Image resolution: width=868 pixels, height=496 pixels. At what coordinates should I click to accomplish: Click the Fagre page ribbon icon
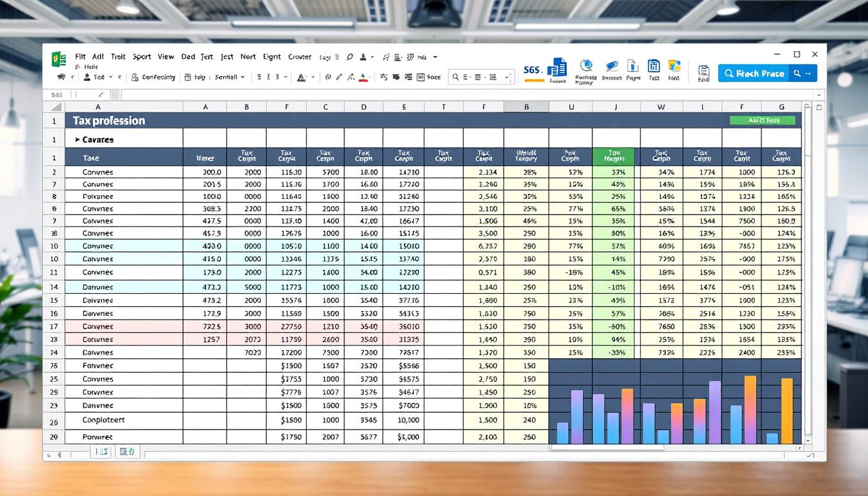633,65
